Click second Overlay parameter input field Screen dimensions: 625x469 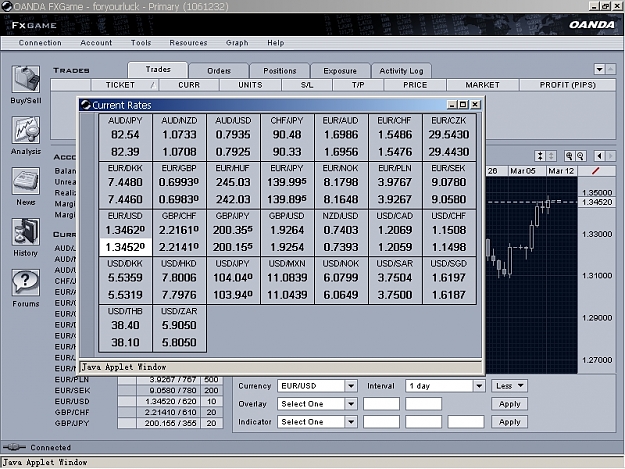(x=423, y=404)
